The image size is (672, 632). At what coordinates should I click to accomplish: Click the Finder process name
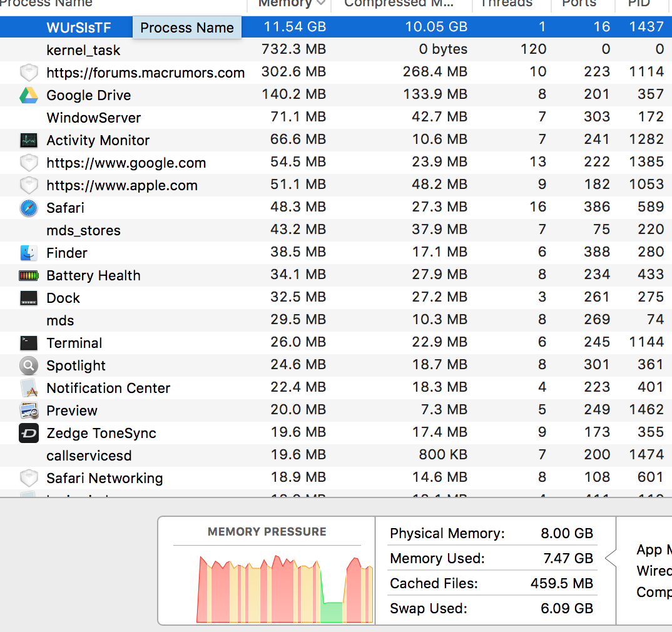point(67,253)
